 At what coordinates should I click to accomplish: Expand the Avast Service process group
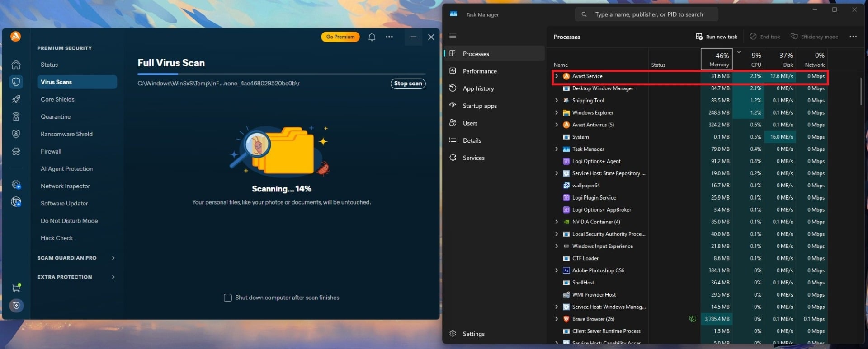(x=557, y=76)
